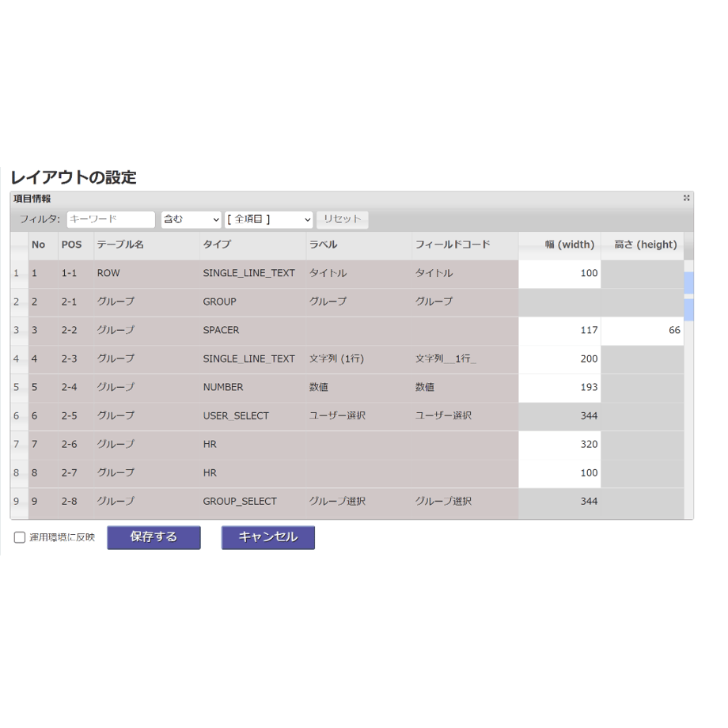Image resolution: width=728 pixels, height=728 pixels.
Task: Click the ROW table name cell
Action: (x=146, y=274)
